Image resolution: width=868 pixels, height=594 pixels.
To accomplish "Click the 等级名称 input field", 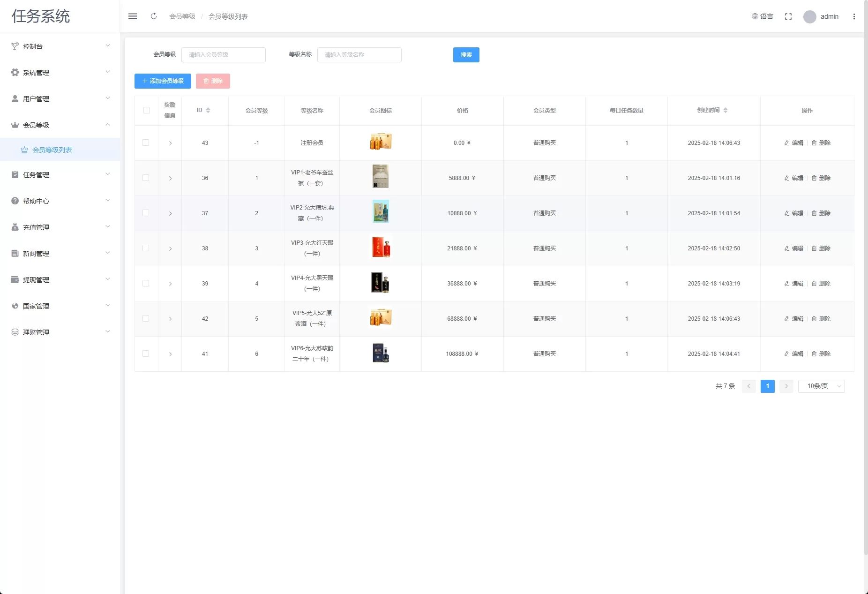I will [359, 55].
